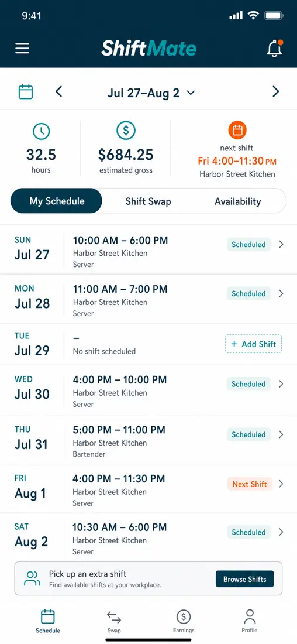Viewport: 297px width, 644px height.
Task: Open Swap in bottom navigation
Action: (114, 621)
